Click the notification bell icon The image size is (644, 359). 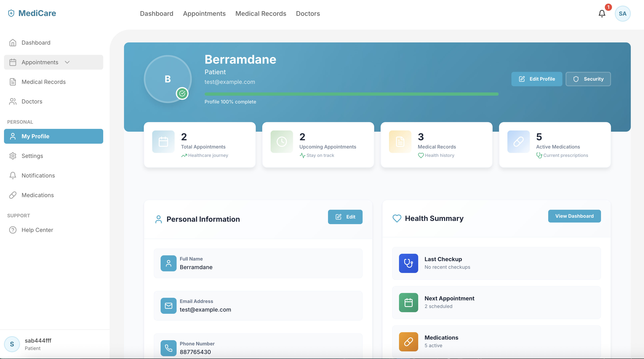point(602,14)
